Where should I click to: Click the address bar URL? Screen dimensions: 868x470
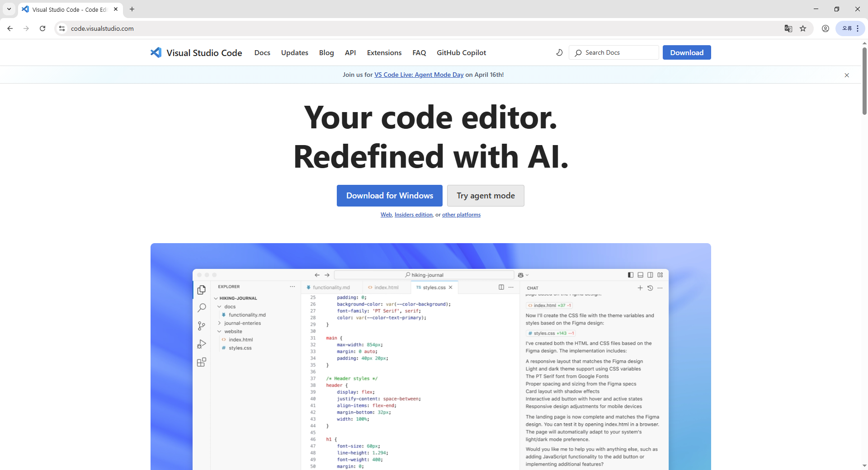pos(102,28)
